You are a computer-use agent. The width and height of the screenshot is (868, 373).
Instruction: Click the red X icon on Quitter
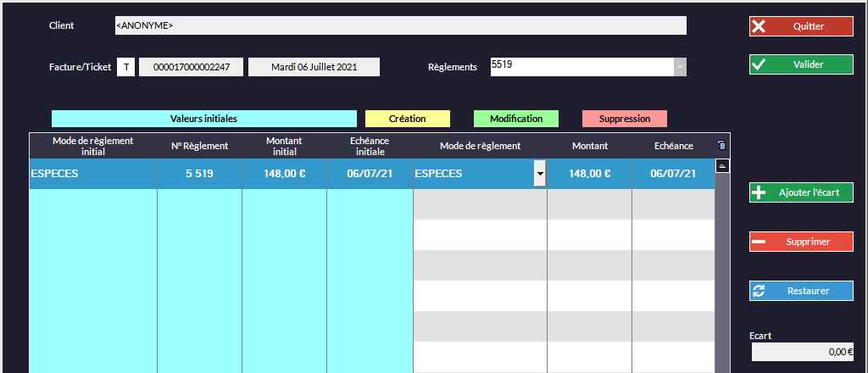click(x=759, y=26)
